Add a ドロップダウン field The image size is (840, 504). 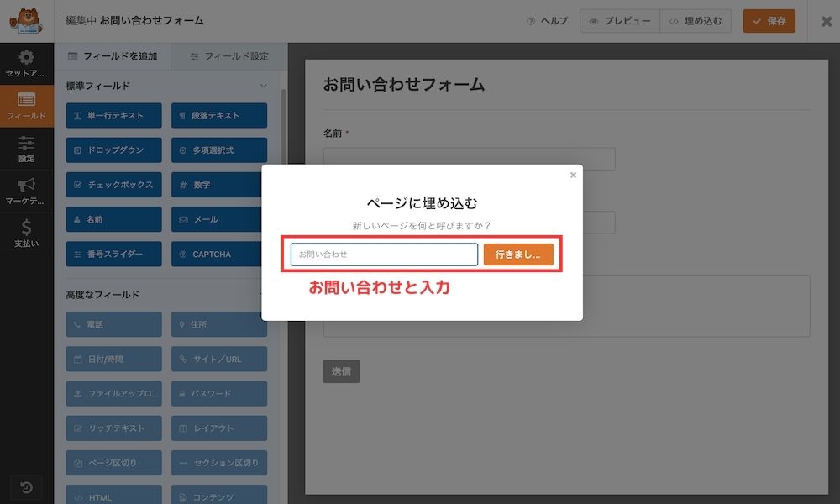(x=113, y=150)
